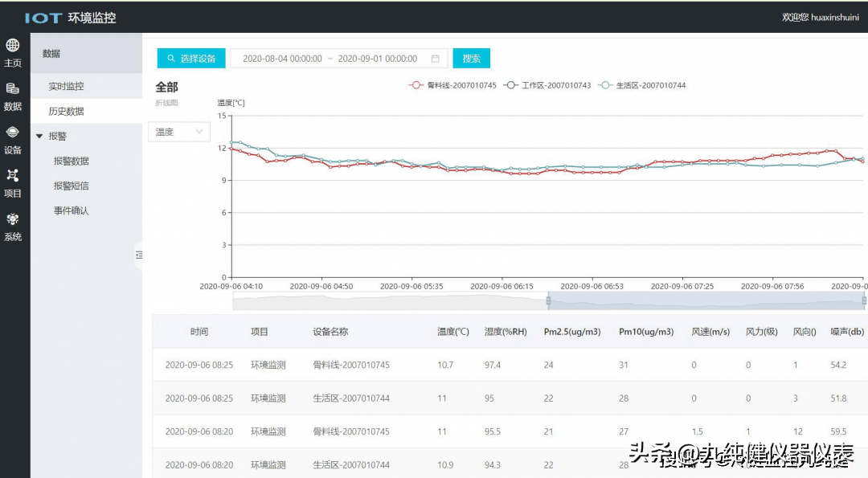Open 报警短信 in the sidebar

pos(72,186)
